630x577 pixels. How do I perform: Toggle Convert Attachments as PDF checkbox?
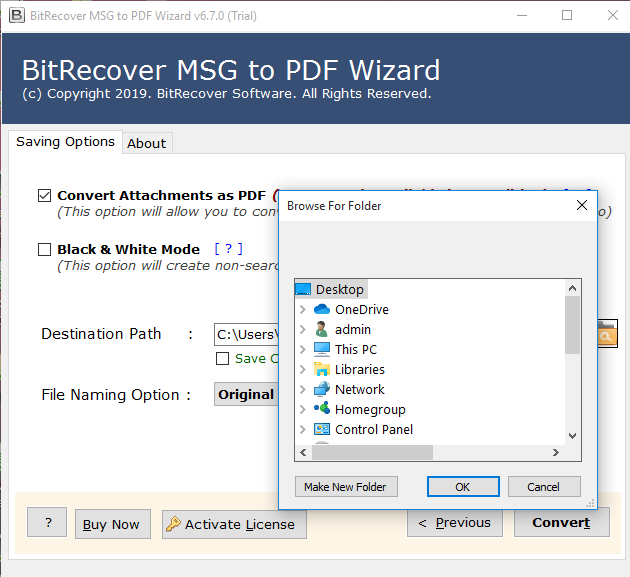[x=44, y=196]
